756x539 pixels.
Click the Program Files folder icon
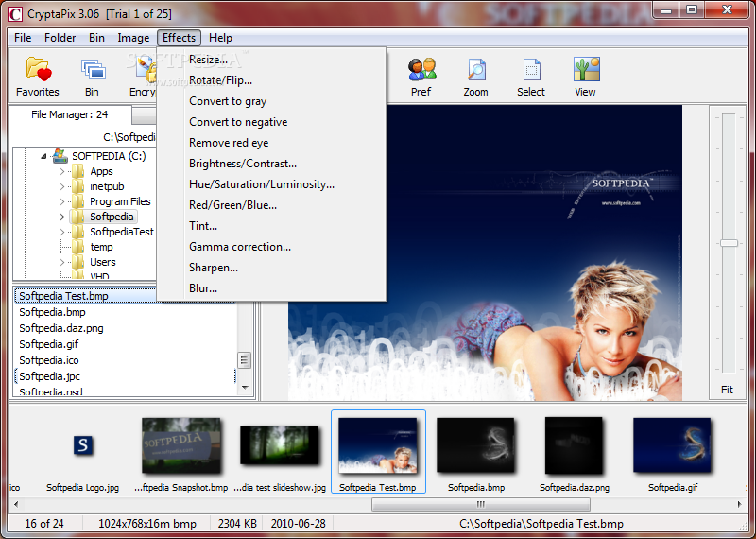pyautogui.click(x=77, y=201)
